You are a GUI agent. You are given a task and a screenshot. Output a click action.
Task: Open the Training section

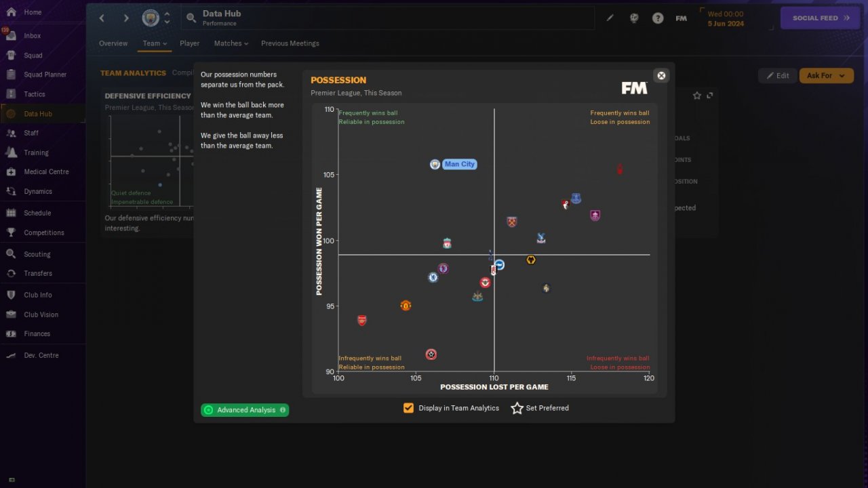[36, 152]
